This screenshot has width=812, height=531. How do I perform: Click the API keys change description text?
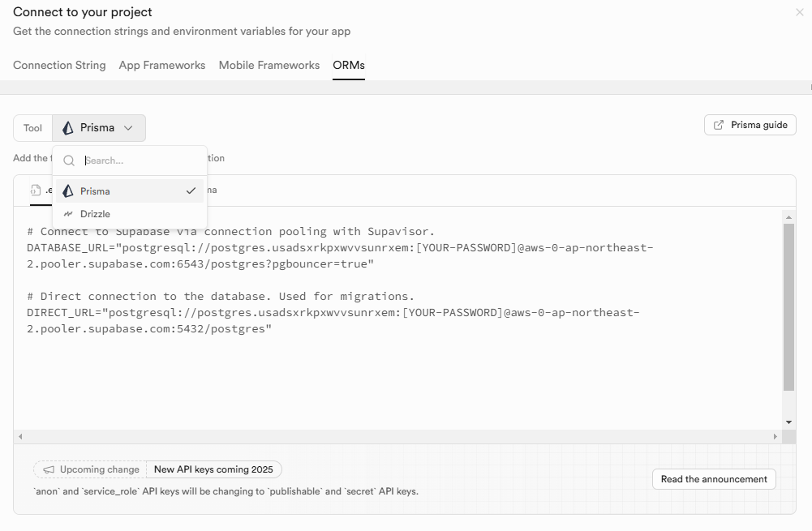[226, 491]
